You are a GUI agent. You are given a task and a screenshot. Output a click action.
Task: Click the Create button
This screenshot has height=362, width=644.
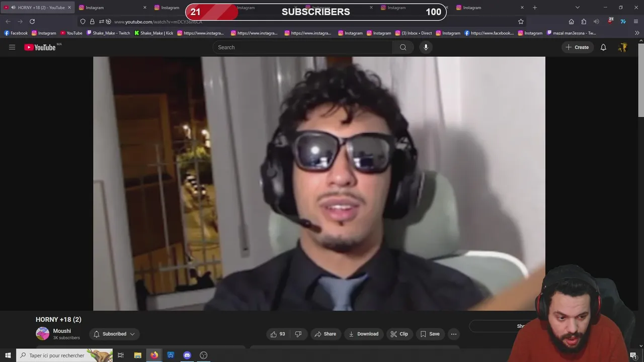click(577, 47)
